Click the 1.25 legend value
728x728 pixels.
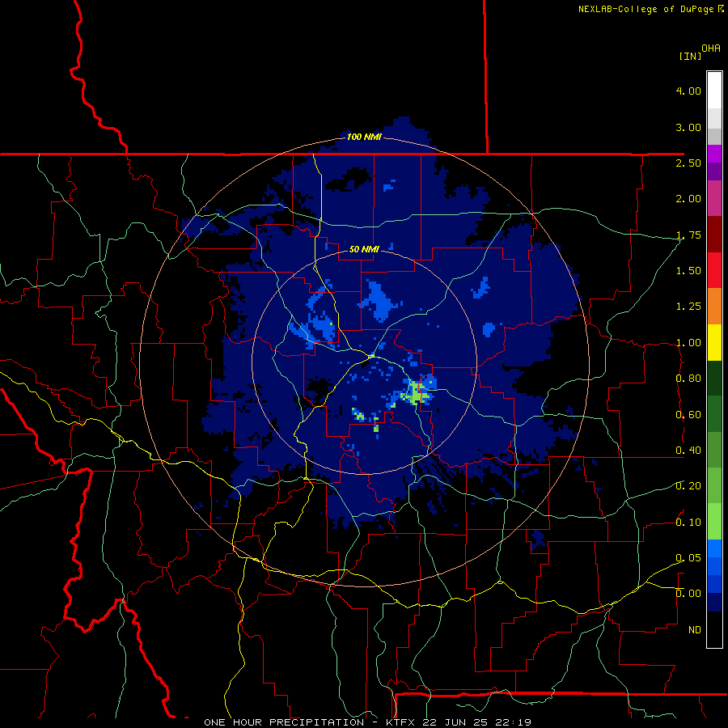click(x=688, y=307)
